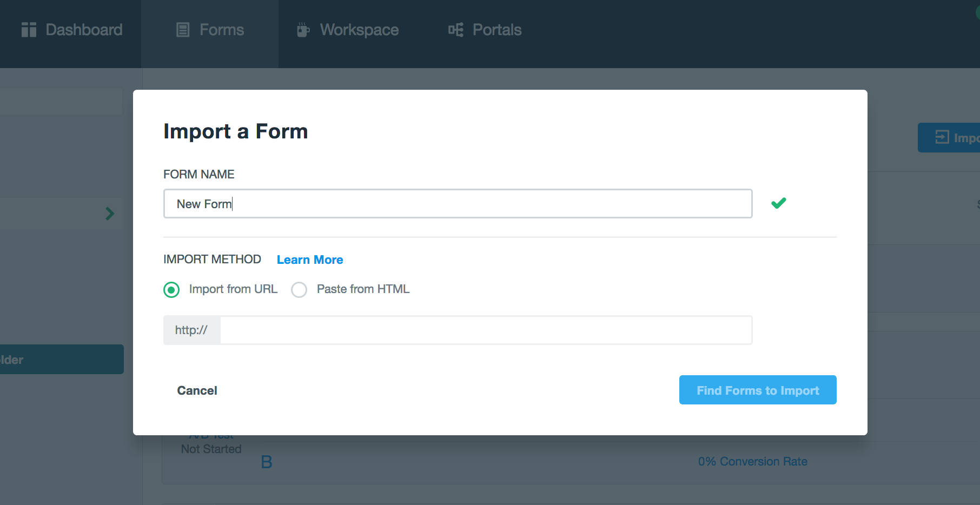Focus the http:// URL input field
This screenshot has width=980, height=505.
(x=486, y=330)
